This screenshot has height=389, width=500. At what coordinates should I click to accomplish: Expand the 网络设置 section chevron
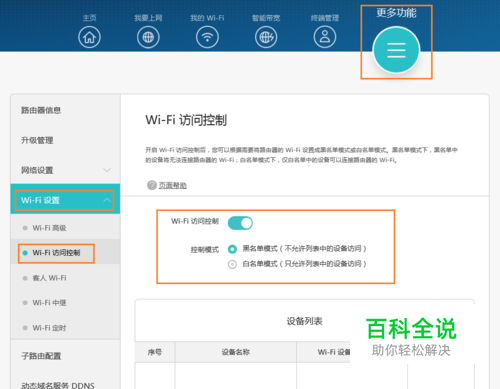107,170
